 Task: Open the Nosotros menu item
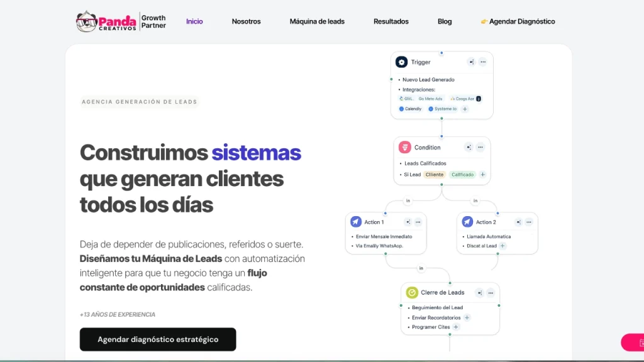click(246, 21)
